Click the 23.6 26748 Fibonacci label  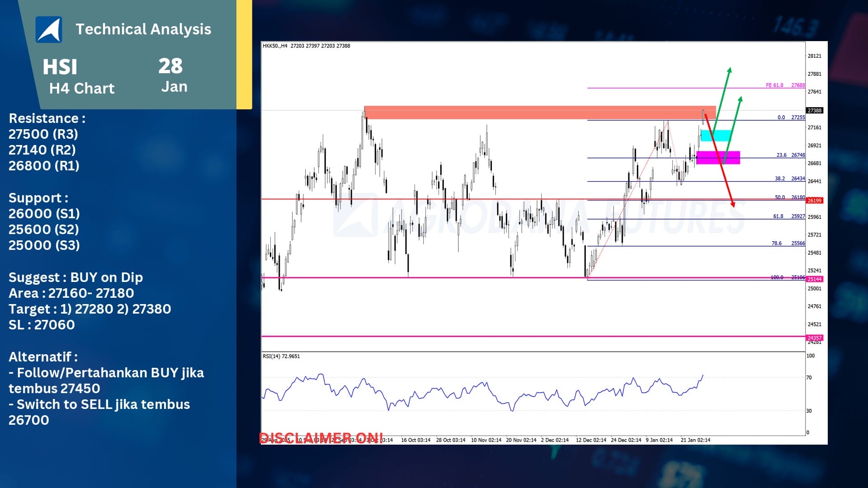coord(790,155)
